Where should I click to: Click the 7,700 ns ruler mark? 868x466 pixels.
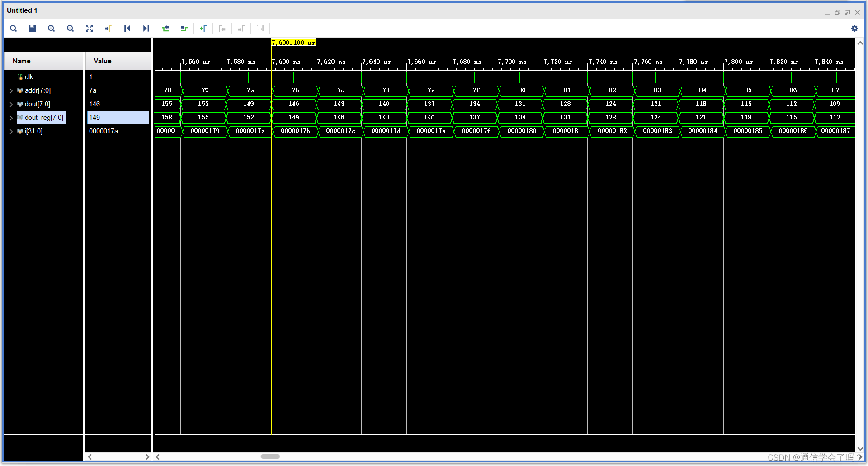pyautogui.click(x=512, y=62)
